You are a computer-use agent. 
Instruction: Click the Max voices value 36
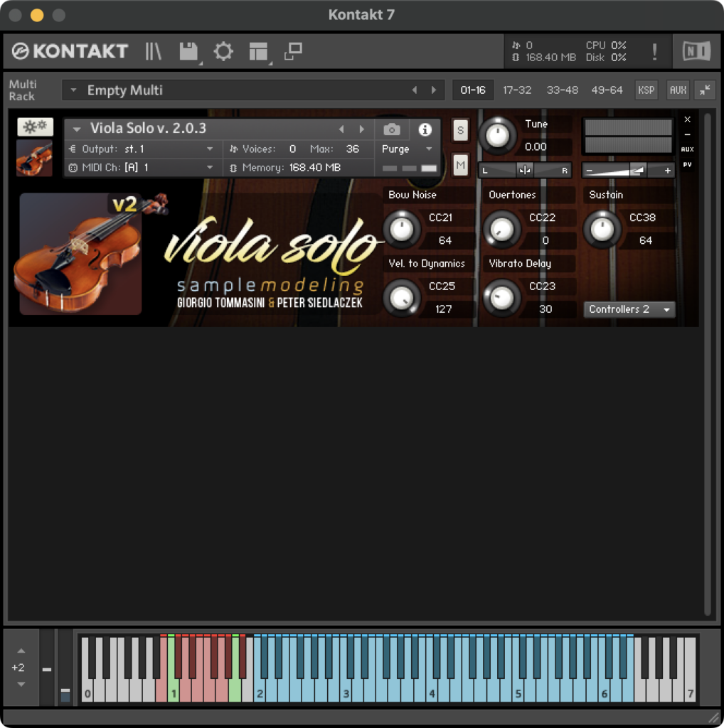[x=353, y=149]
